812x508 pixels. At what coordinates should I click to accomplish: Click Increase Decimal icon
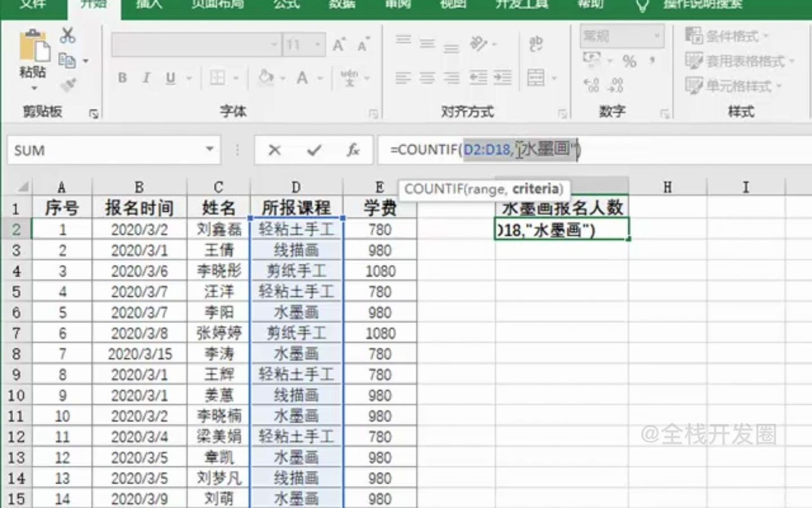592,85
